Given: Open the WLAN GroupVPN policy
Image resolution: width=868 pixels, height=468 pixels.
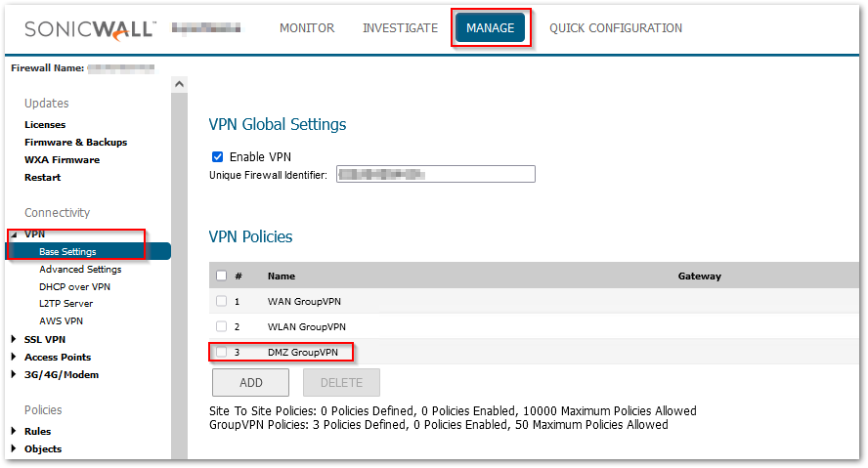Looking at the screenshot, I should 306,326.
